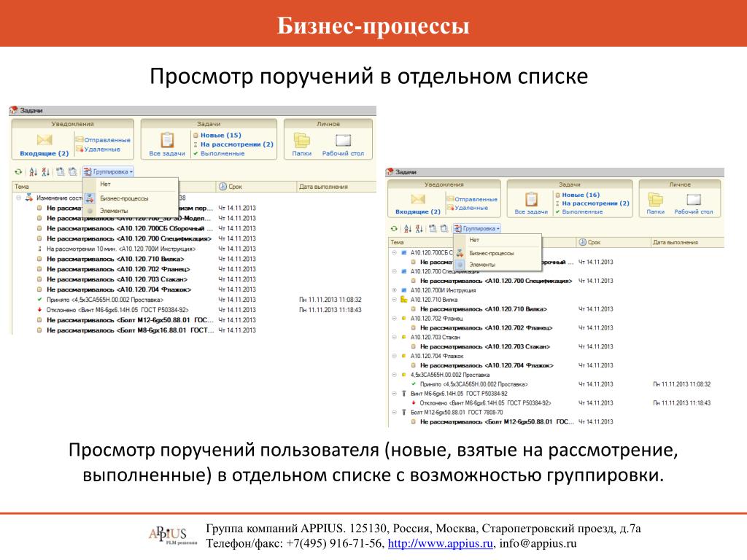Select 'Принято <4,5х3СА565Н.00.002 Проставка>' row in right window
The height and width of the screenshot is (560, 747).
point(473,384)
